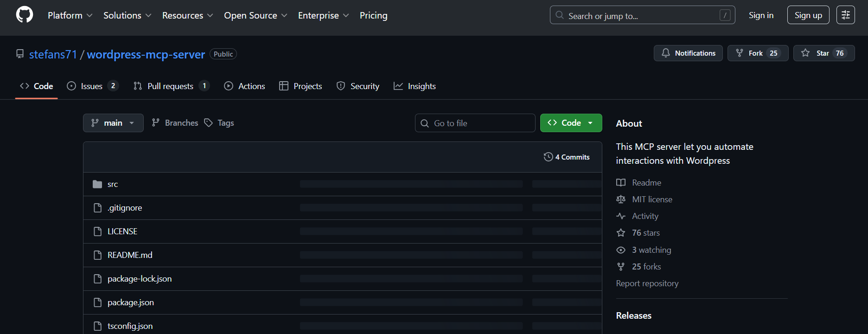Focus the Search or jump to field

pos(642,15)
